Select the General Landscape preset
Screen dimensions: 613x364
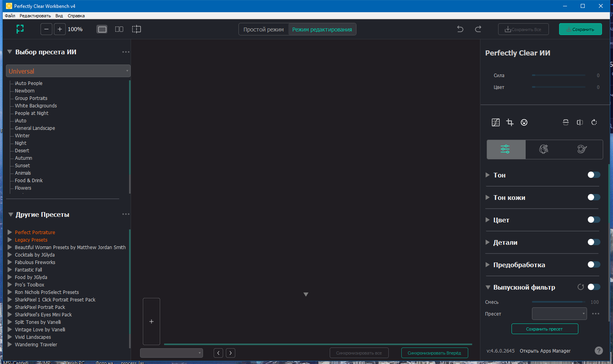[x=35, y=128]
